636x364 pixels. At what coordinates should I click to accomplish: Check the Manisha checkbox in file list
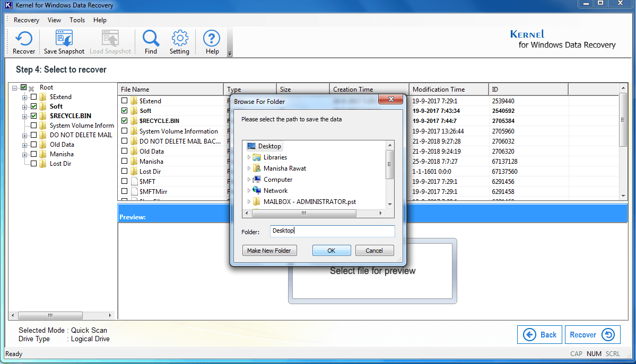124,161
